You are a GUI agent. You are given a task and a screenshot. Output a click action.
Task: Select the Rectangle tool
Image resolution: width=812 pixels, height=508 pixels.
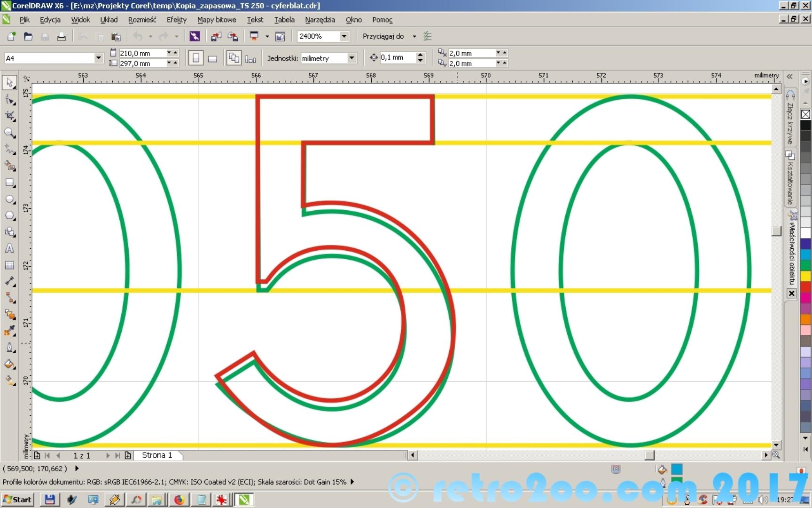pos(9,183)
